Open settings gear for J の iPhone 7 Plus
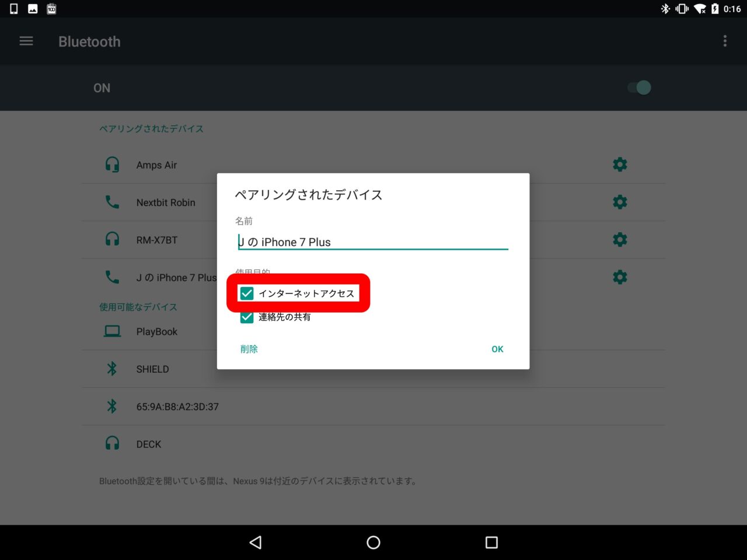The width and height of the screenshot is (747, 560). [620, 277]
